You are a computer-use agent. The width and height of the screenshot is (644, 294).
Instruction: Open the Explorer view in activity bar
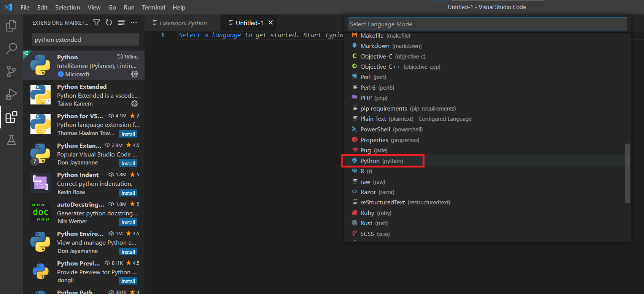pos(11,26)
